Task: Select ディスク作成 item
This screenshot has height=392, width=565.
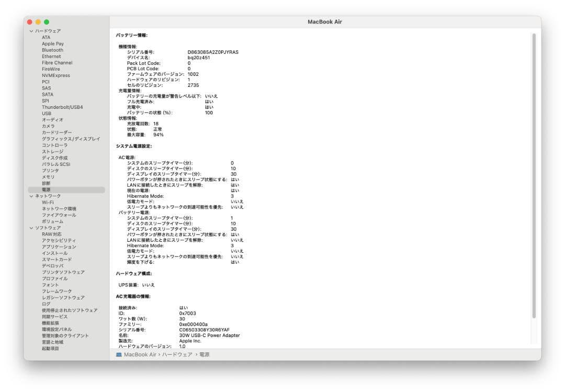Action: click(x=54, y=158)
